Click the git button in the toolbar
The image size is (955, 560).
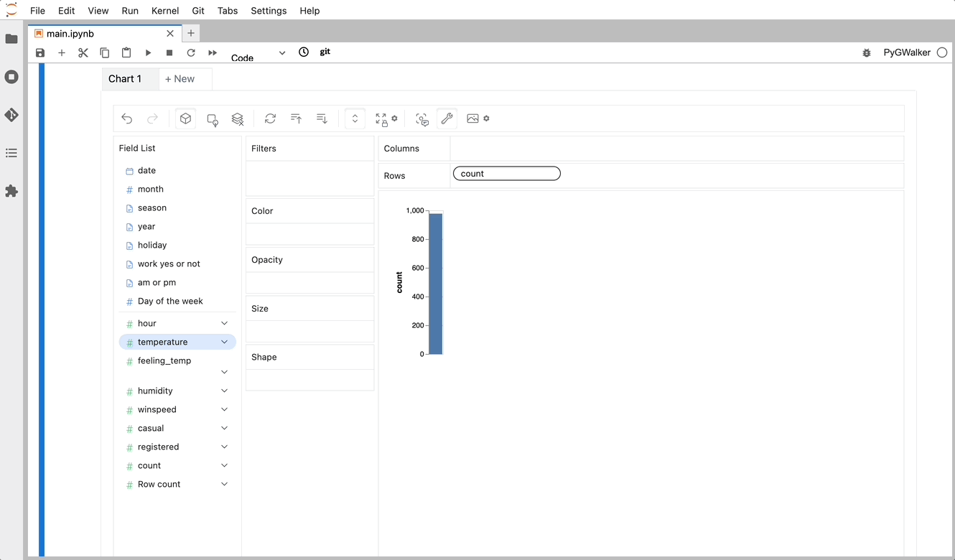point(325,52)
